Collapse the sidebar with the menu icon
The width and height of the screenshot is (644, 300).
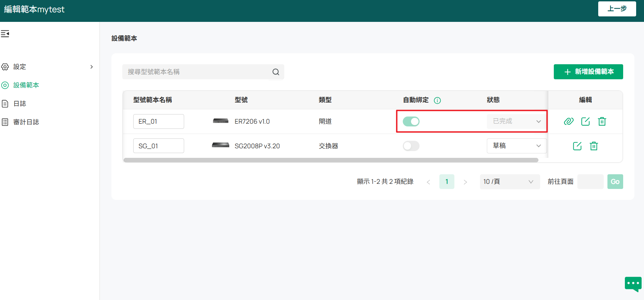tap(5, 33)
